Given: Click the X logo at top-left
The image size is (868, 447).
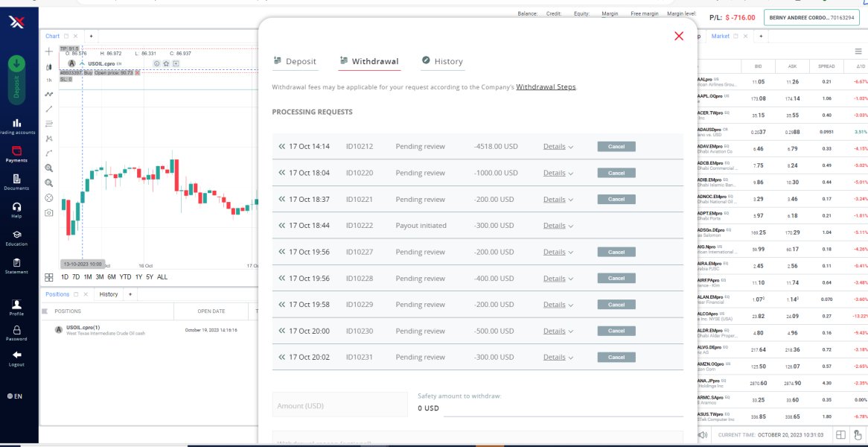Looking at the screenshot, I should point(16,22).
